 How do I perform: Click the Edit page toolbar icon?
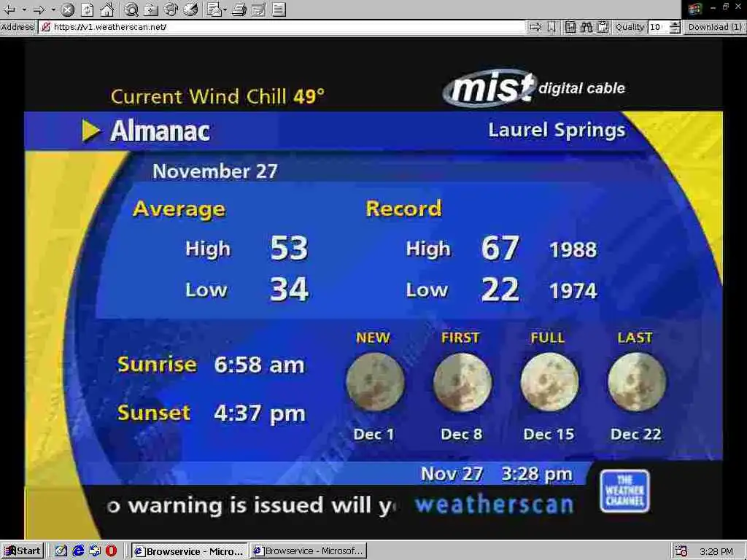(259, 9)
